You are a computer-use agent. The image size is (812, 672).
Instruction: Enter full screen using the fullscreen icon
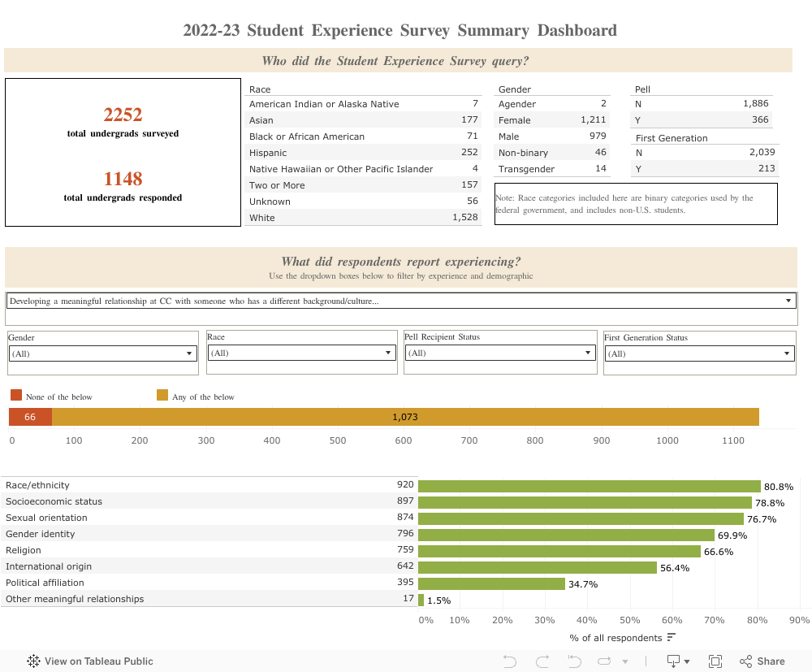click(715, 661)
